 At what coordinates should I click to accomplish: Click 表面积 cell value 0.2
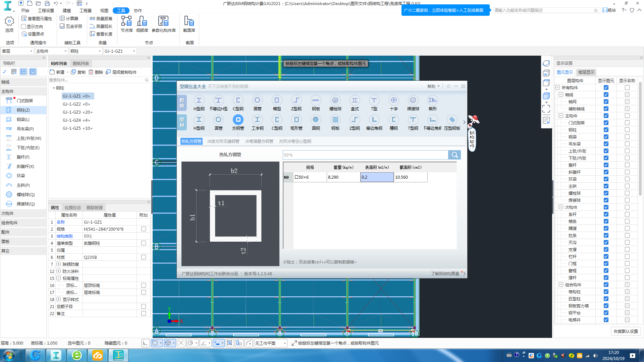[377, 177]
